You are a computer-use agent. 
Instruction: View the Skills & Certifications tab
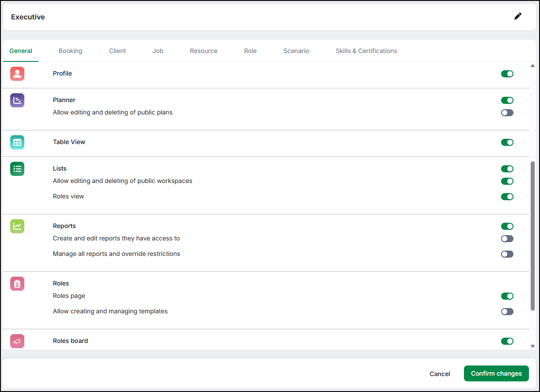[366, 51]
